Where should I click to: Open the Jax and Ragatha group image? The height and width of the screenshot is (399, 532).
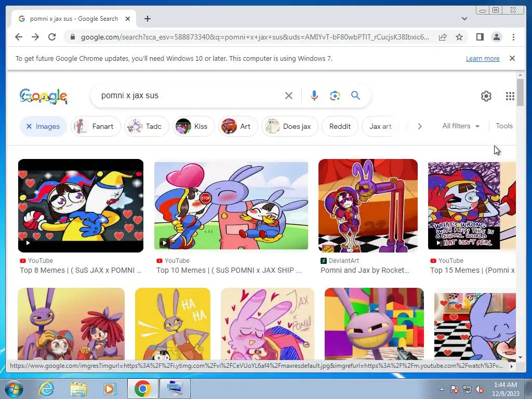click(x=71, y=324)
